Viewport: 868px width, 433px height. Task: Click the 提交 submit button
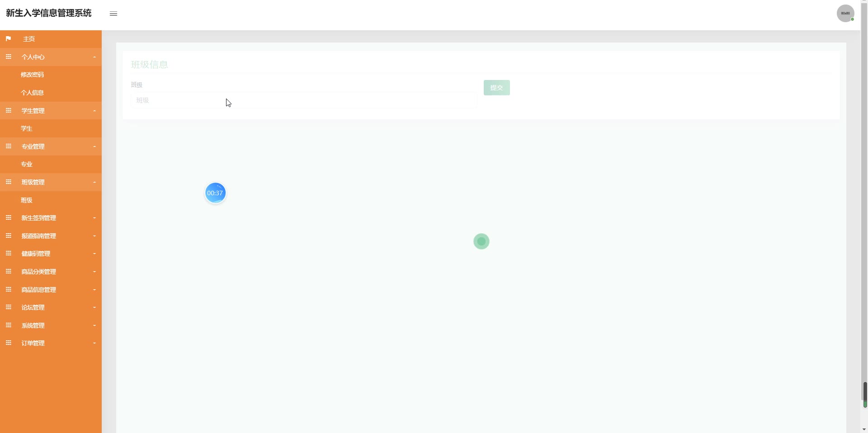[496, 88]
